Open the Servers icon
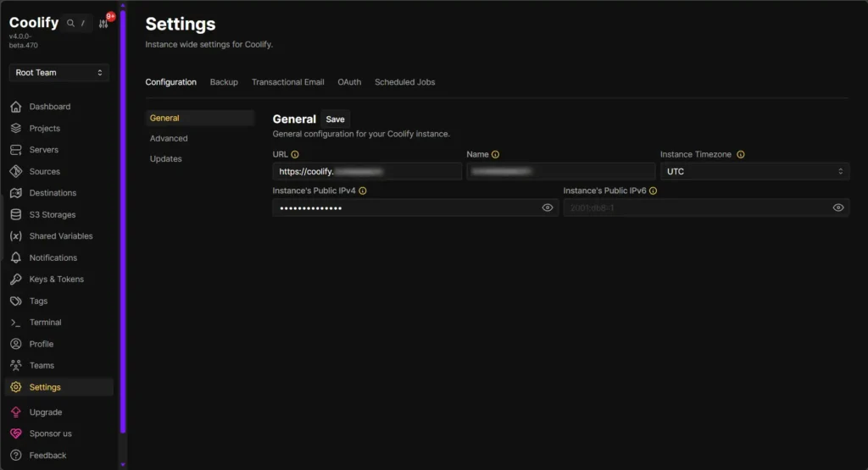Screen dimensions: 868x470 click(x=16, y=150)
